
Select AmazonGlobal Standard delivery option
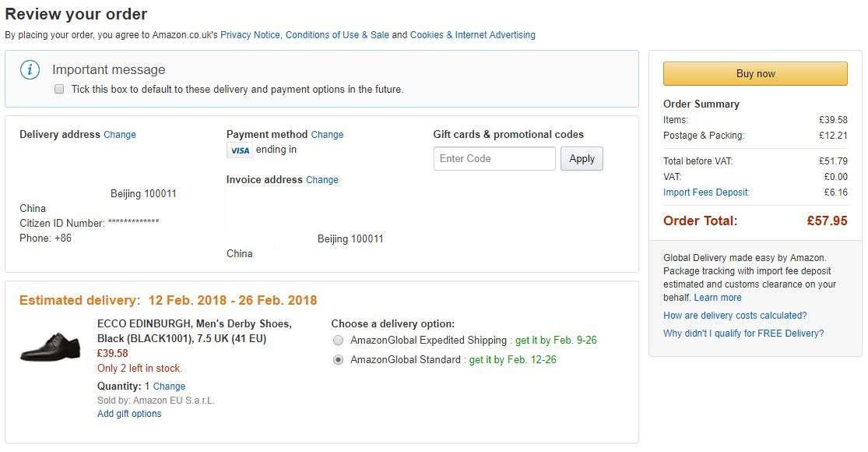(x=338, y=360)
